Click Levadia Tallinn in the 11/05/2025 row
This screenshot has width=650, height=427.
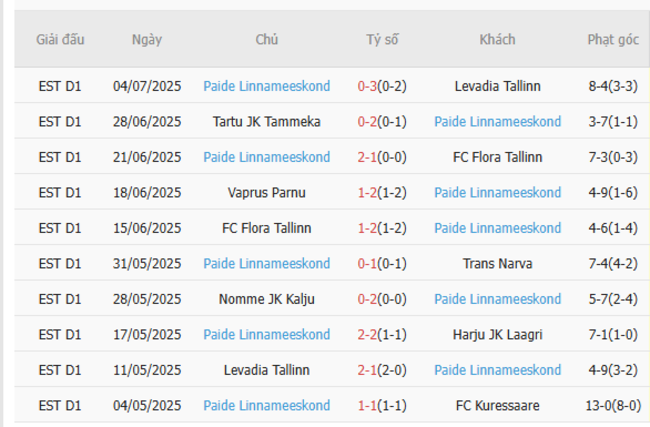click(267, 370)
